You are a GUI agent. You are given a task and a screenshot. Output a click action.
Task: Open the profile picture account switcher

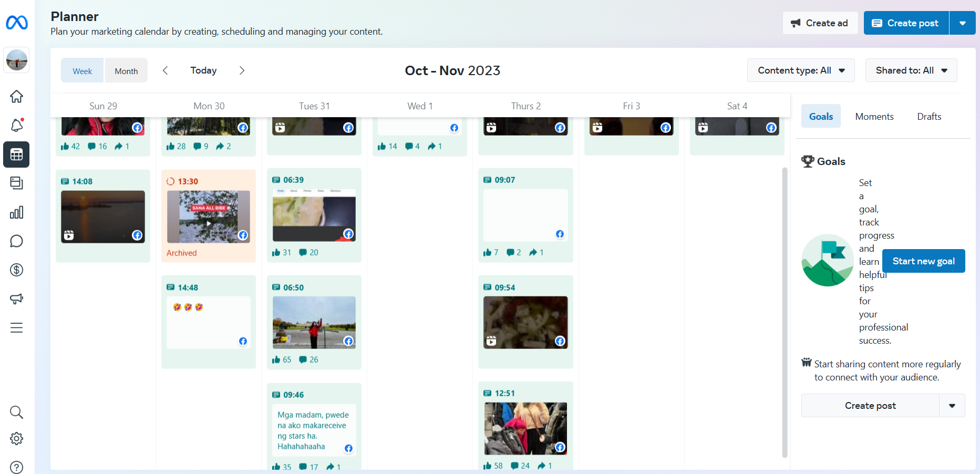[17, 60]
